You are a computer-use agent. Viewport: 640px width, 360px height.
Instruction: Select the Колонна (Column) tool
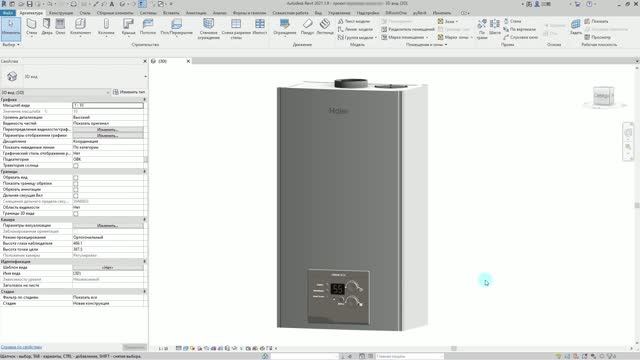[106, 27]
